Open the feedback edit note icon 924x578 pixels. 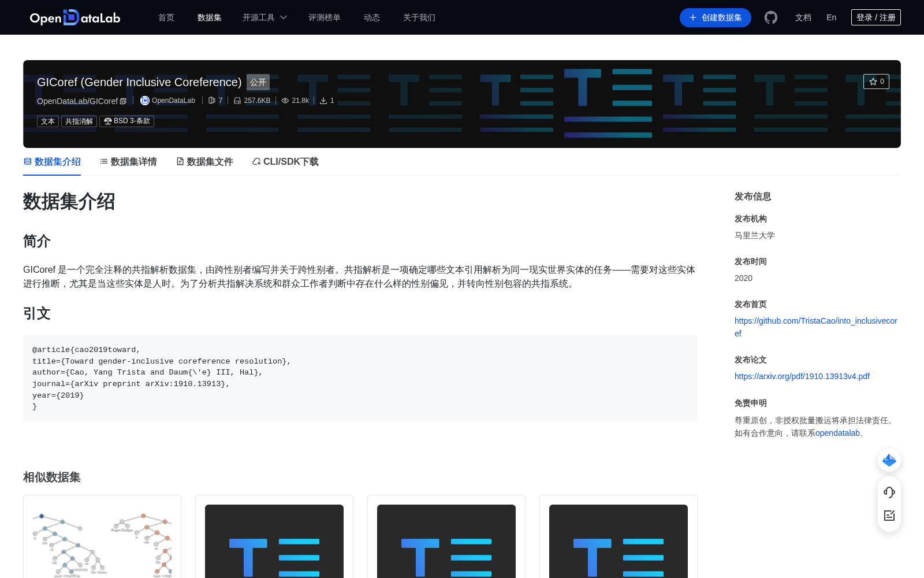pos(889,516)
